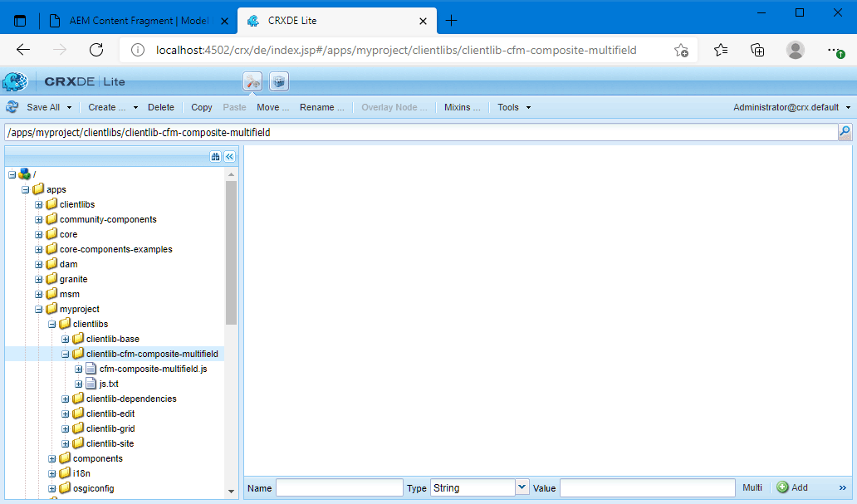Expand the components folder

[52, 458]
